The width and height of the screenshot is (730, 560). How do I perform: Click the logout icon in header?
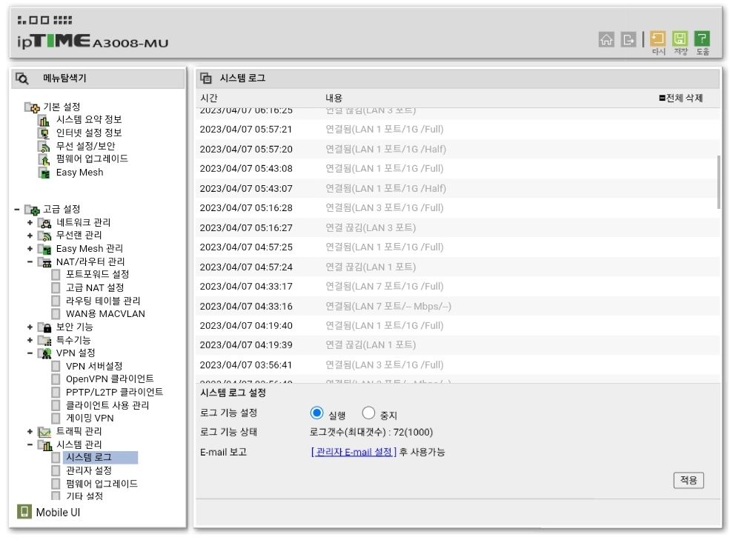(628, 39)
